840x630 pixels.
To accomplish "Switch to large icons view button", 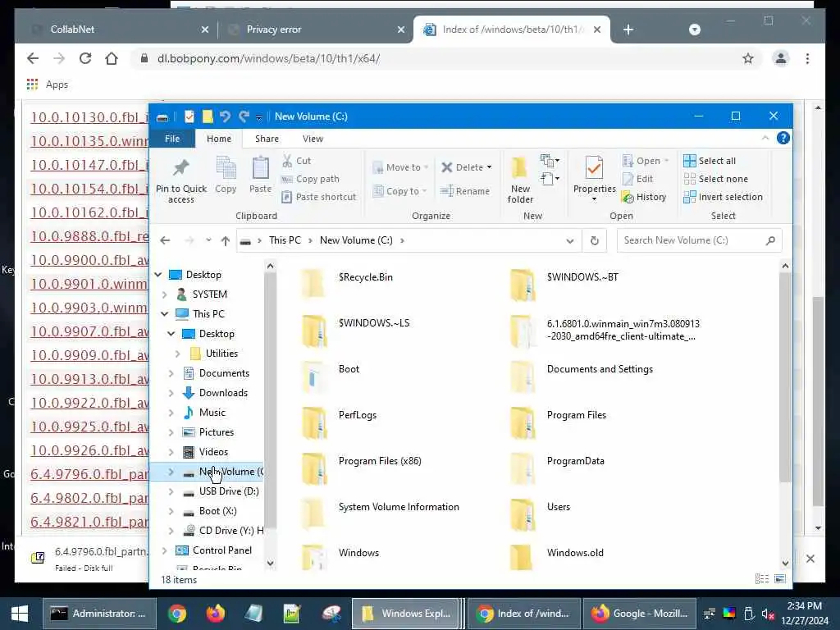I will (x=780, y=578).
